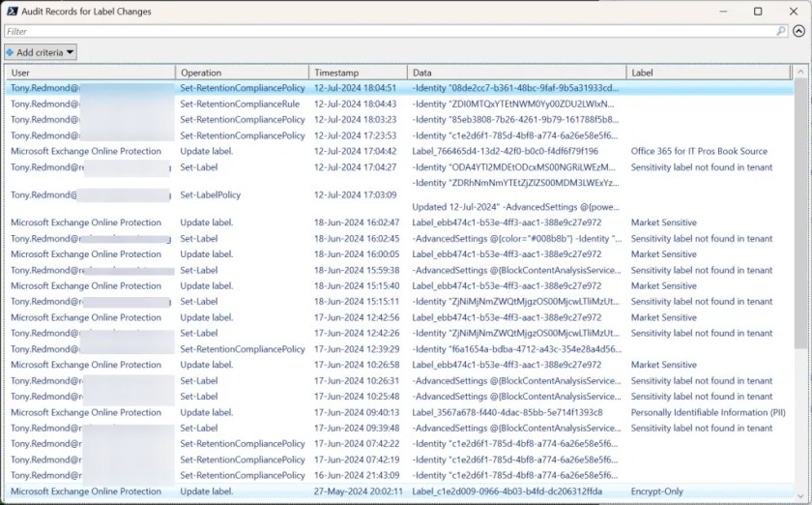Screen dimensions: 812x505
Task: Select the timestamp 17-Jun-2024 10:25:48
Action: tap(357, 397)
